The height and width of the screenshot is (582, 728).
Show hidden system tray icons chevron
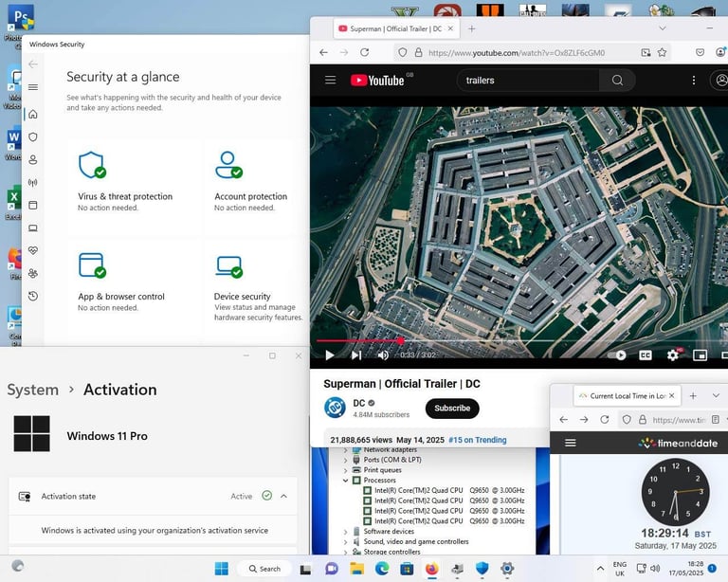[x=600, y=569]
